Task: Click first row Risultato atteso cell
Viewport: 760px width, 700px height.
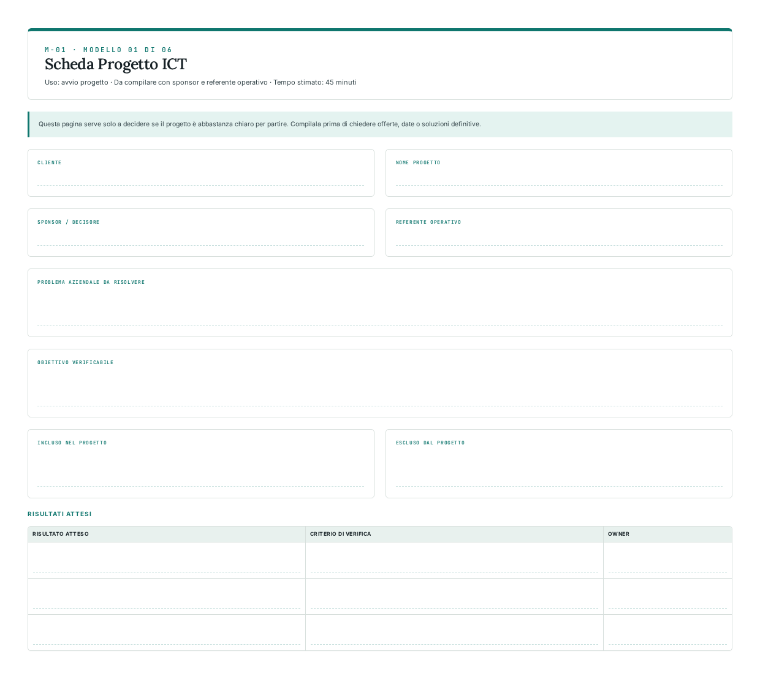Action: click(167, 560)
